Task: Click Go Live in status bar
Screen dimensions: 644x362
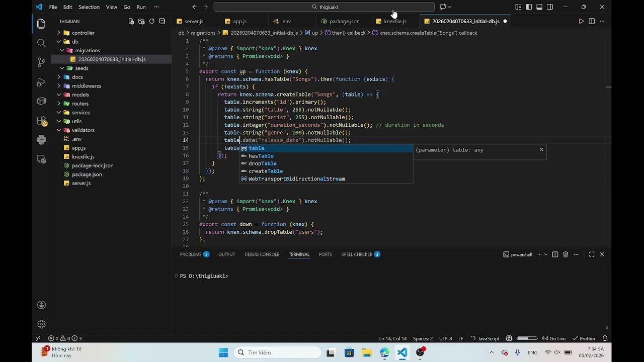Action: click(x=553, y=338)
